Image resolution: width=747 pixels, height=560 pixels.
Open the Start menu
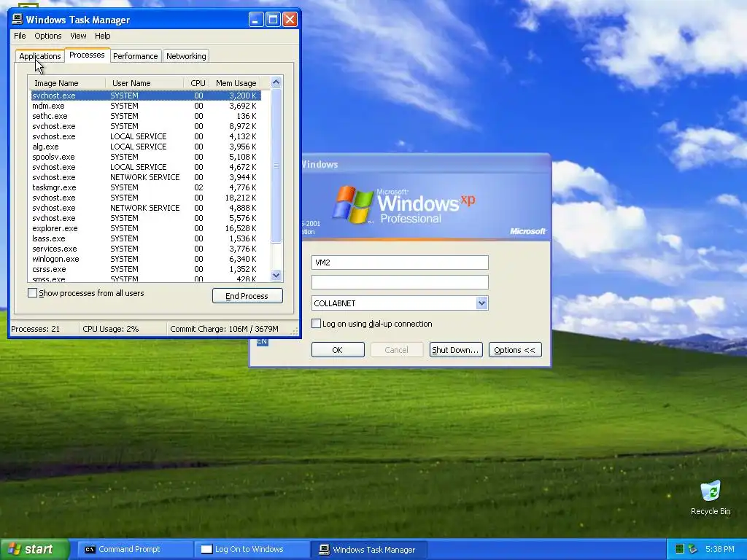[x=35, y=549]
